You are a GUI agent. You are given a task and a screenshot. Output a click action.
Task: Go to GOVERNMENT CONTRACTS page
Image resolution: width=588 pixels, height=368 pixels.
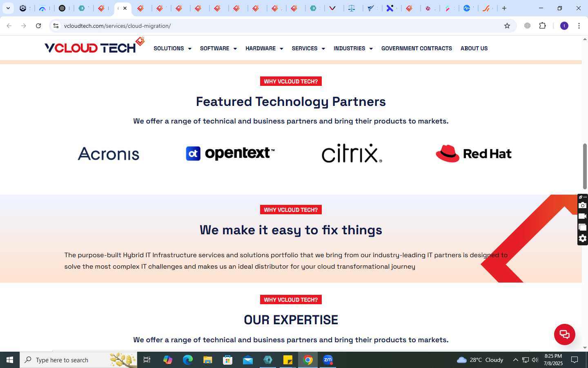coord(416,48)
